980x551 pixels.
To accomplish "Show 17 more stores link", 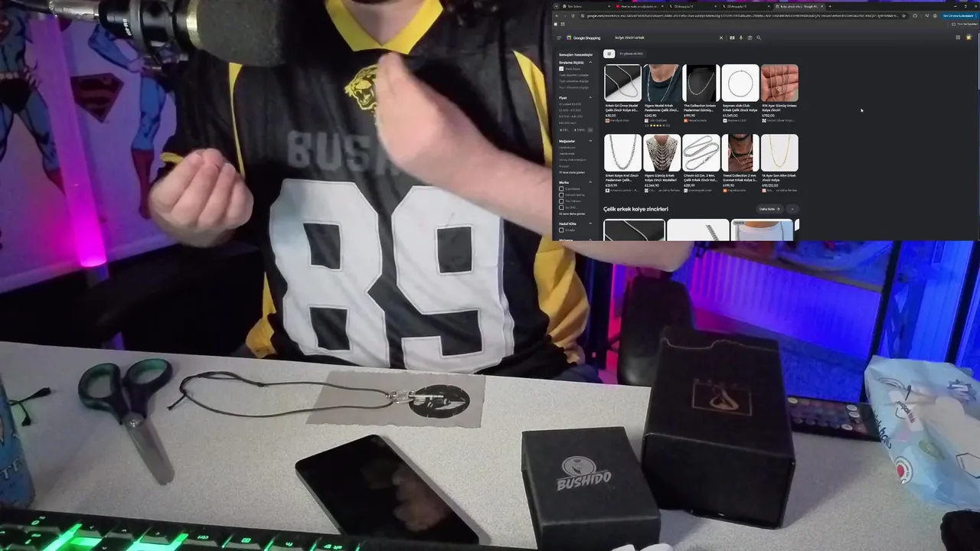I will click(573, 172).
